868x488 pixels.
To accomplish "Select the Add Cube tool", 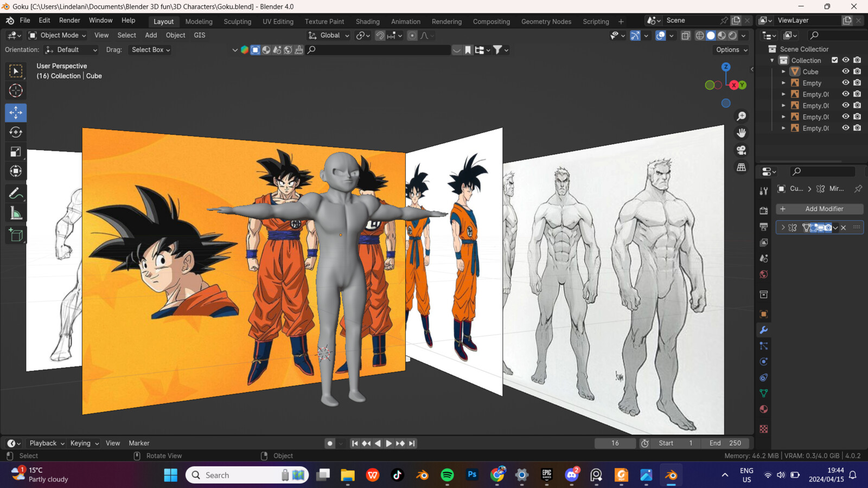I will [16, 235].
